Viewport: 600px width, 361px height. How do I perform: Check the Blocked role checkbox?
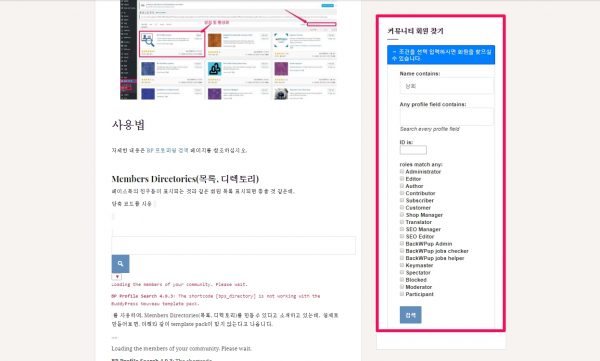click(x=402, y=279)
